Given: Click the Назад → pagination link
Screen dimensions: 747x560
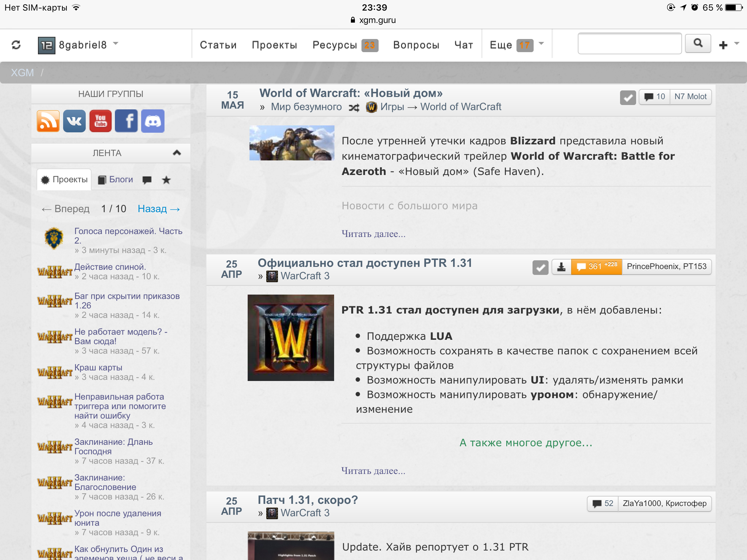Looking at the screenshot, I should coord(159,209).
